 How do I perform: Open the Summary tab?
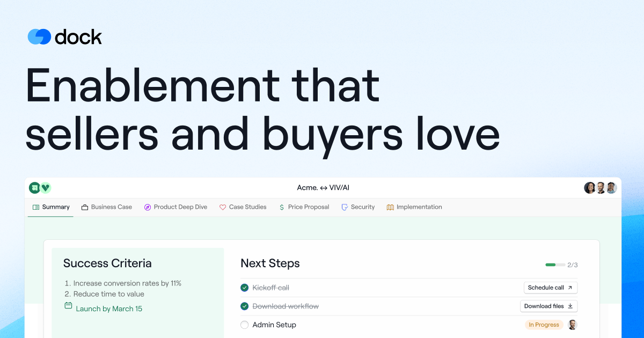(x=51, y=207)
